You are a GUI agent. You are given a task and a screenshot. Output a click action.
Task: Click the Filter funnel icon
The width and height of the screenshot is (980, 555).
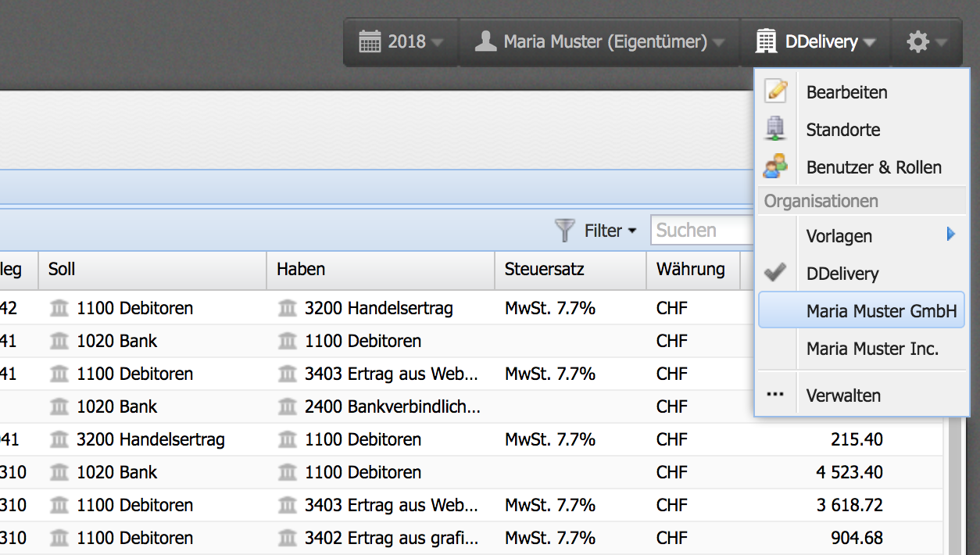[564, 230]
